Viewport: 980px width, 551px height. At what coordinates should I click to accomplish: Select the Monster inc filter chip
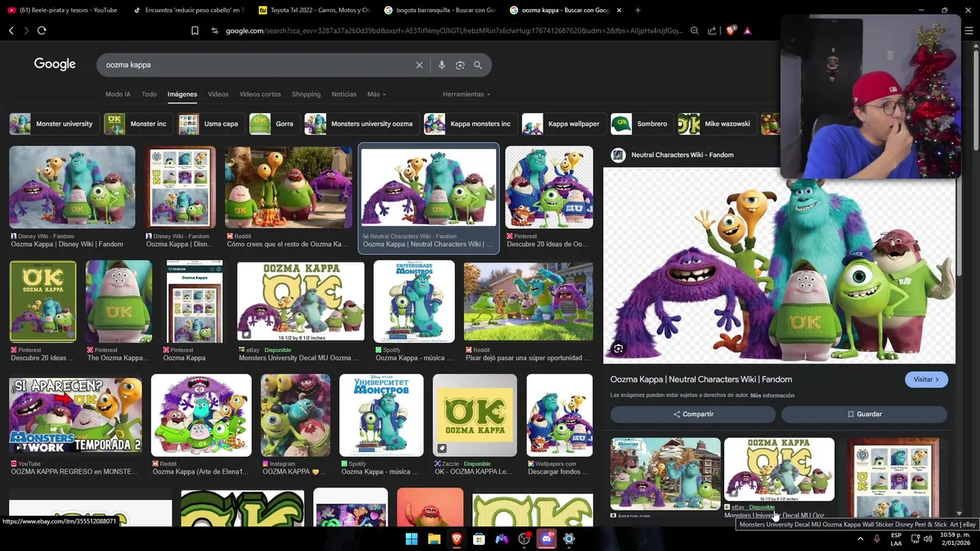point(137,124)
